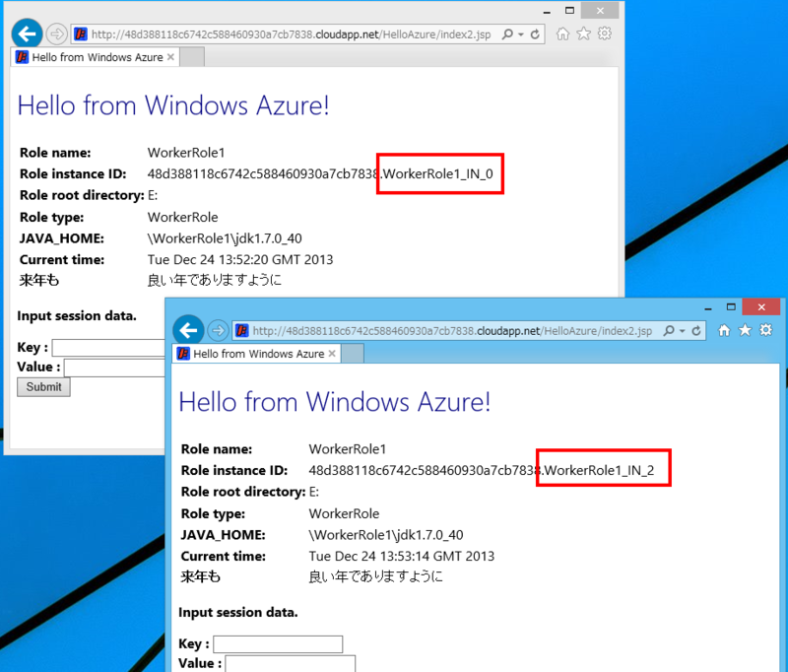Image resolution: width=788 pixels, height=672 pixels.
Task: Open a new tab in rear window
Action: pyautogui.click(x=192, y=57)
